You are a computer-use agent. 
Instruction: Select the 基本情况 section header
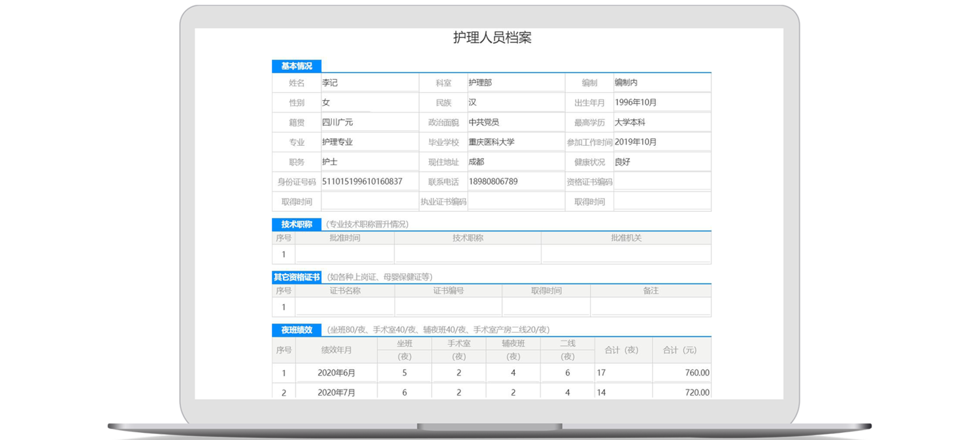pos(297,66)
